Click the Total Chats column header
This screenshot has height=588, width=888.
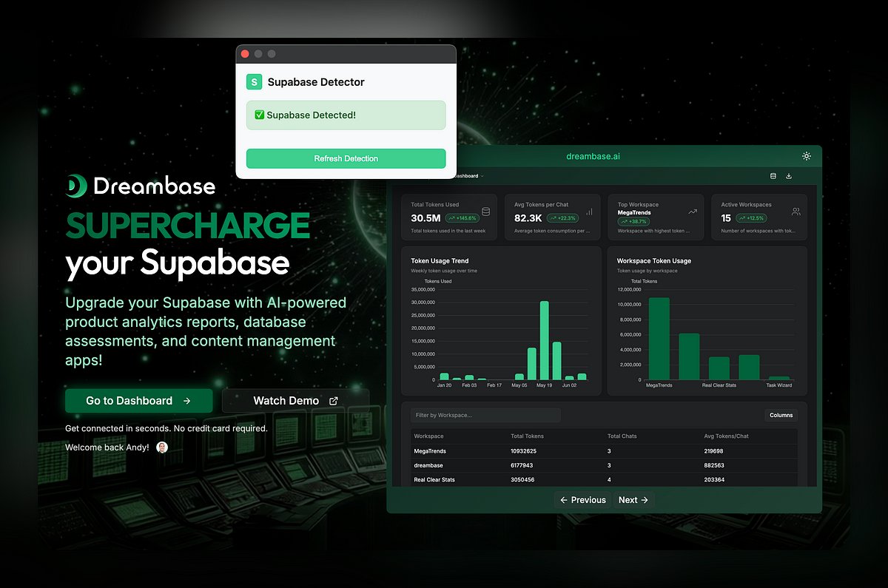click(x=623, y=436)
